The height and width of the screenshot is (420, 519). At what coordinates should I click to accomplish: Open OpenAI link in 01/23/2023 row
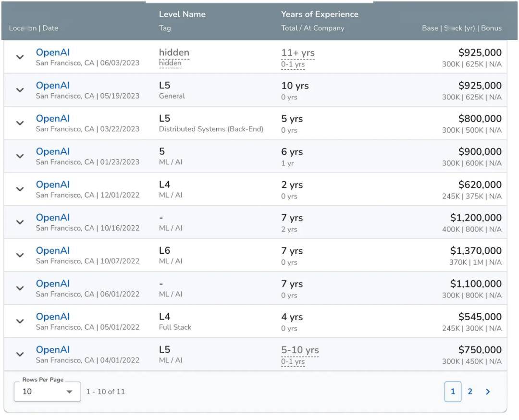point(53,151)
